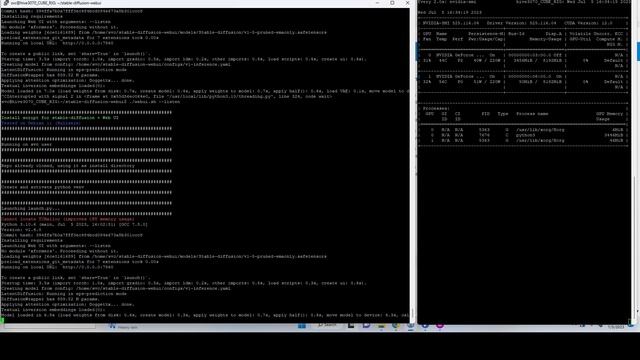Minimize the stable-diffusion-webui terminal window
Image resolution: width=640 pixels, height=360 pixels.
pos(377,2)
